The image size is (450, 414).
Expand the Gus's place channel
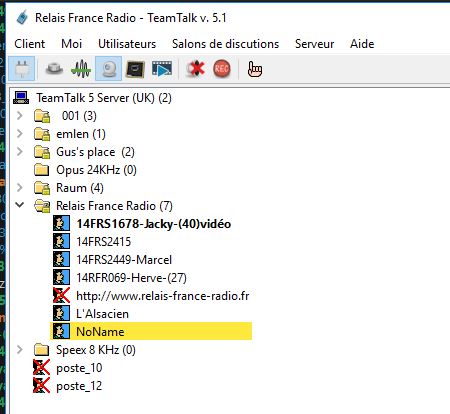click(20, 152)
